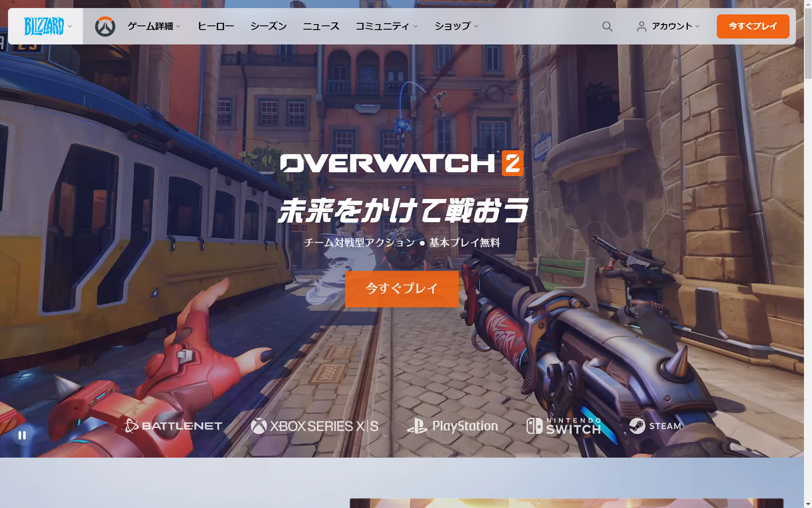
Task: Click the search magnifying glass icon
Action: pos(607,26)
